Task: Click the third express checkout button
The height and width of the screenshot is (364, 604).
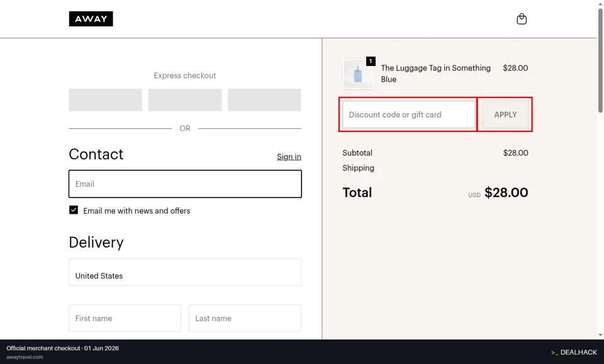Action: (264, 100)
